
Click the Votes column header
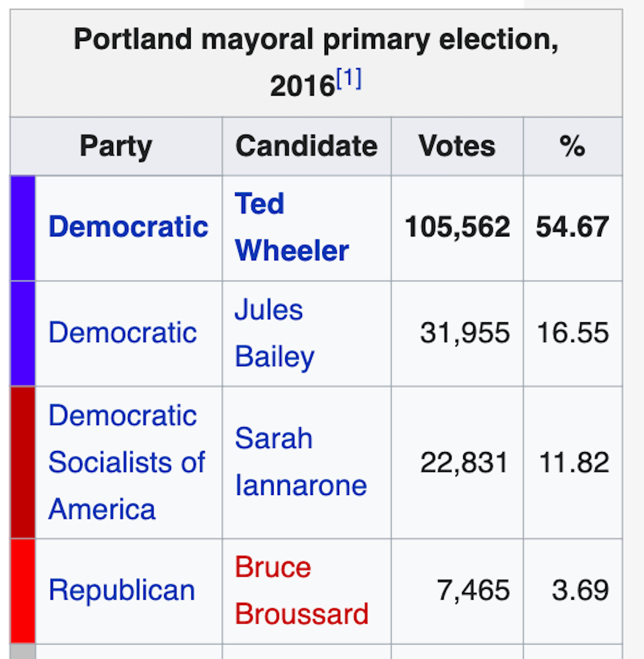(457, 146)
